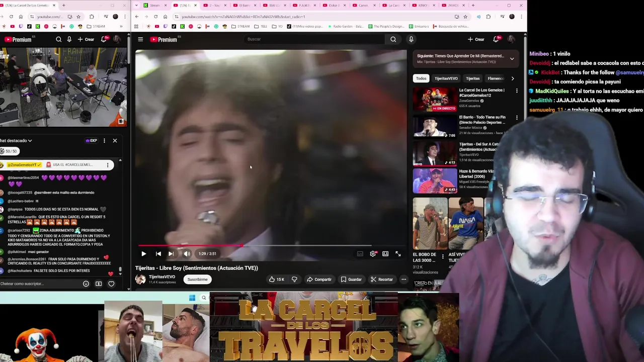Select the Flamenco filter chip
644x362 pixels.
point(496,78)
